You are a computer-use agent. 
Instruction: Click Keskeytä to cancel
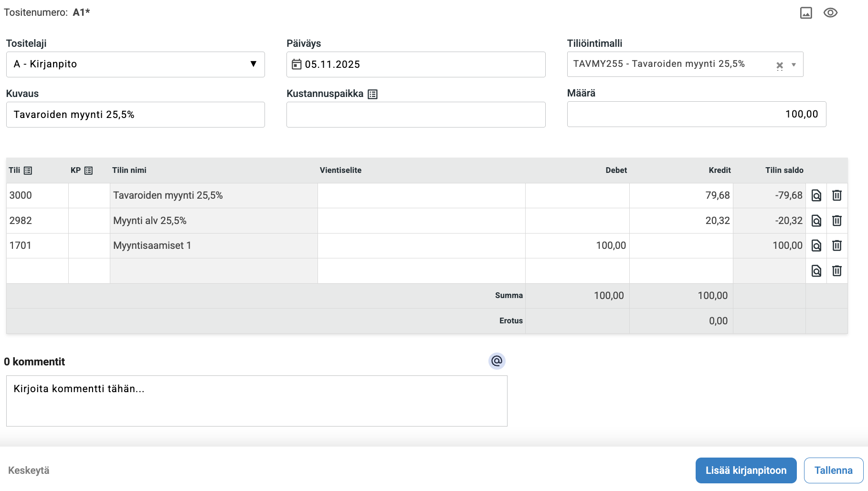click(x=29, y=470)
